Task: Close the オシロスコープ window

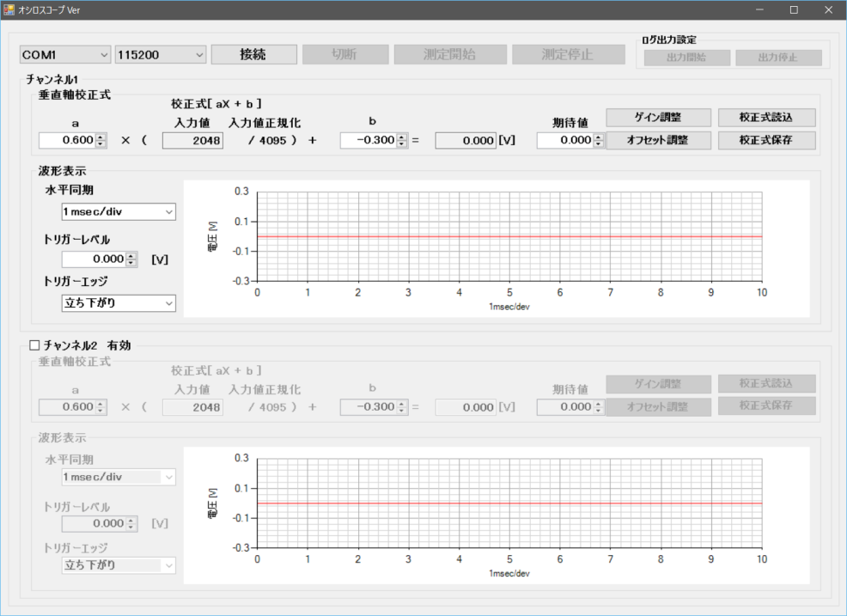Action: [829, 9]
